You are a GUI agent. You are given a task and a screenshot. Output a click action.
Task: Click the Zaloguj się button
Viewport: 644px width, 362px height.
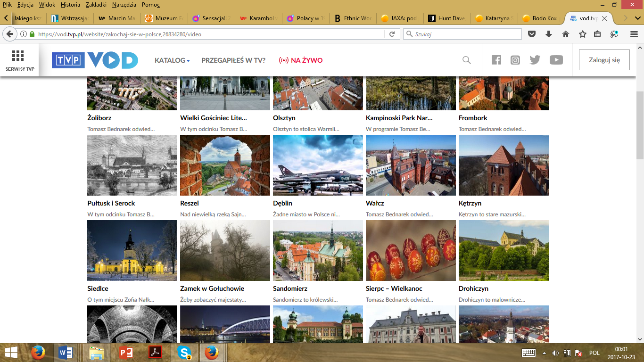point(604,60)
